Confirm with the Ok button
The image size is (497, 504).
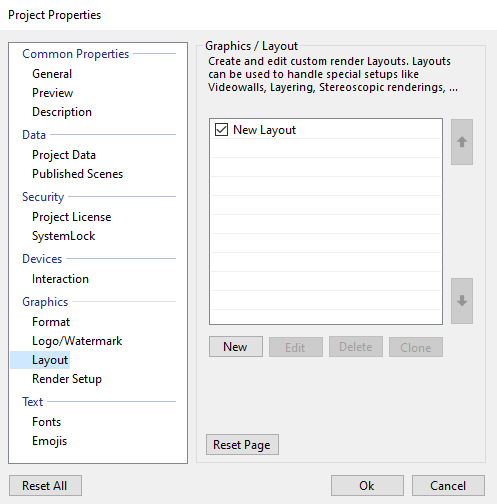tap(367, 486)
